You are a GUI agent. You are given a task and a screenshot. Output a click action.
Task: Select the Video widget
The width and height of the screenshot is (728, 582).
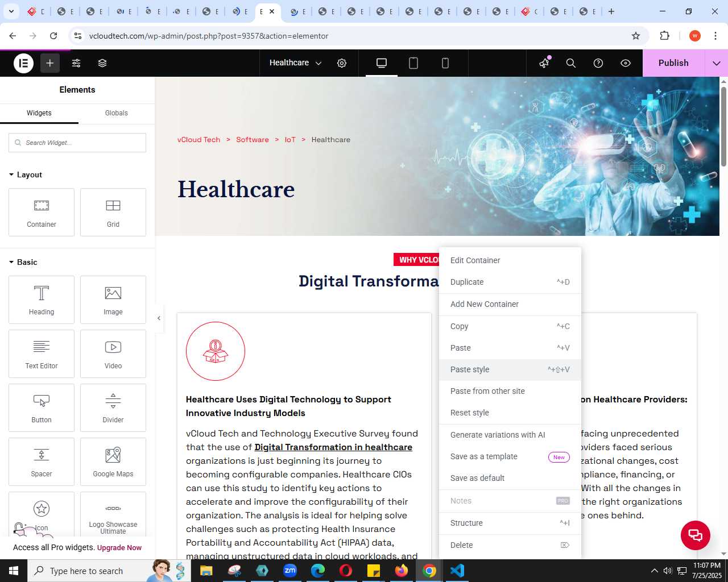tap(113, 354)
